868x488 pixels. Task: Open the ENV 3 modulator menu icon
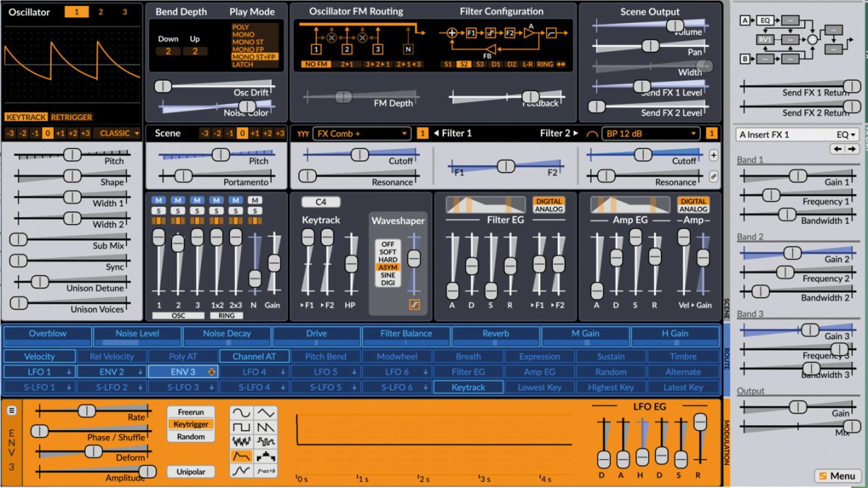pos(12,411)
